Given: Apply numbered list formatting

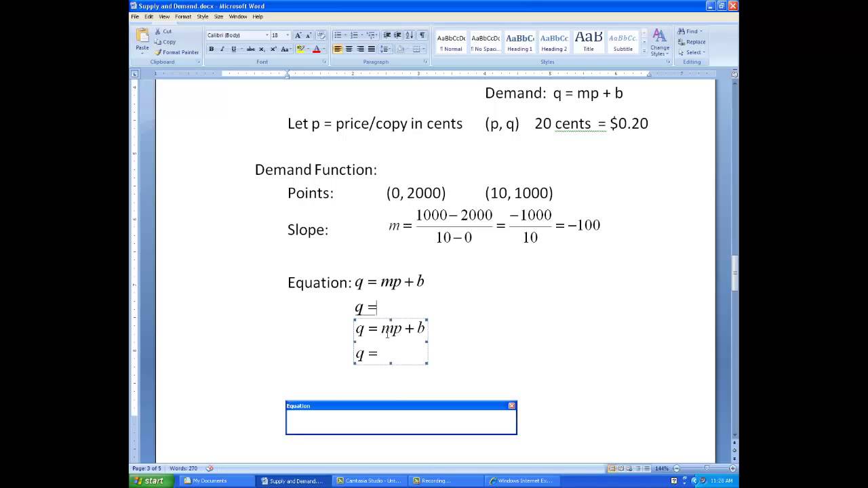Looking at the screenshot, I should pos(354,35).
